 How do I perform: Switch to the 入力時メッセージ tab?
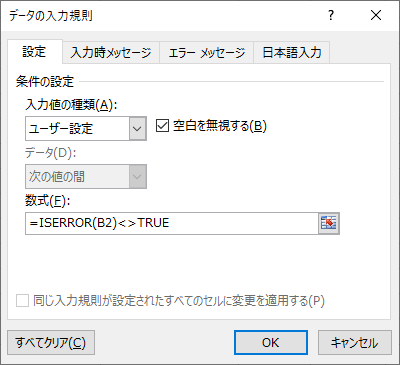[x=111, y=53]
